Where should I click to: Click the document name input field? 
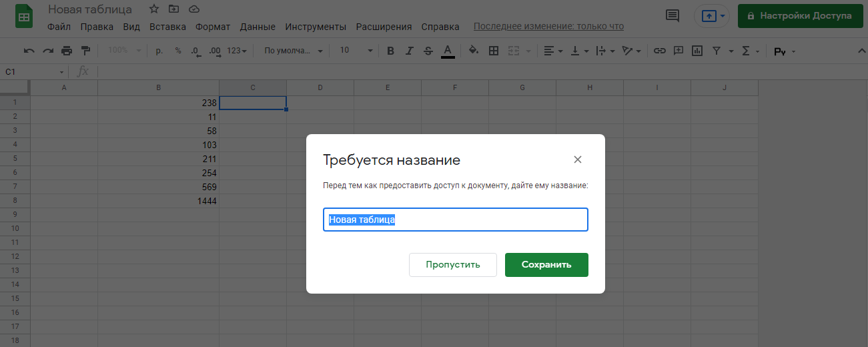tap(455, 220)
